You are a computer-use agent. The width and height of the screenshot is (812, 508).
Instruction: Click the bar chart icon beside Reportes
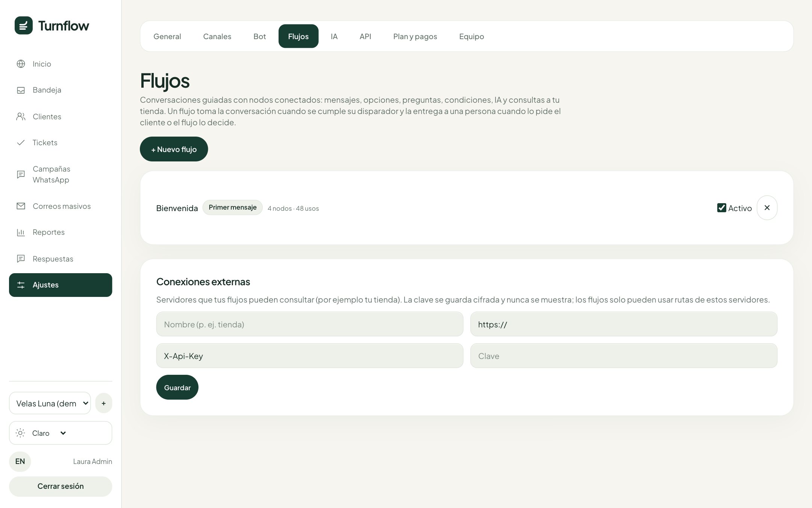click(x=21, y=232)
